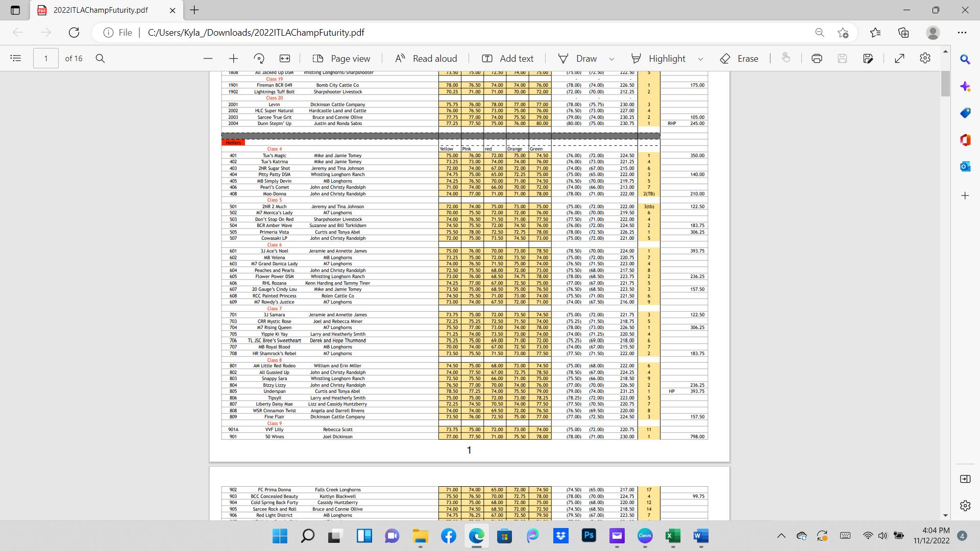
Task: Expand the Highlight color dropdown
Action: click(700, 59)
